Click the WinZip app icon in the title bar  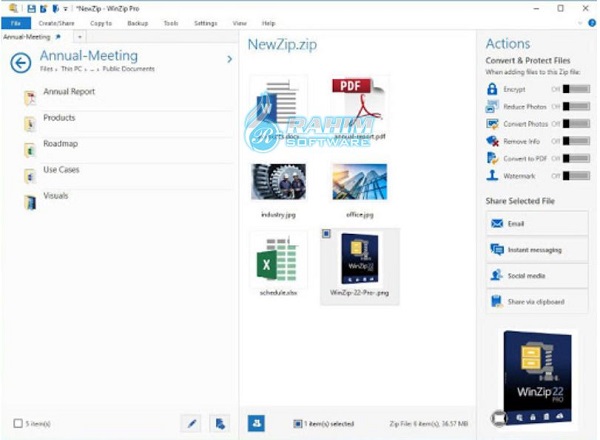pos(13,8)
